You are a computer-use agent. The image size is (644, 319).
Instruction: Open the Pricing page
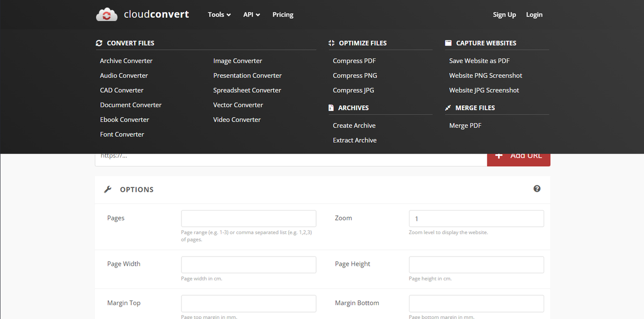[x=283, y=15]
